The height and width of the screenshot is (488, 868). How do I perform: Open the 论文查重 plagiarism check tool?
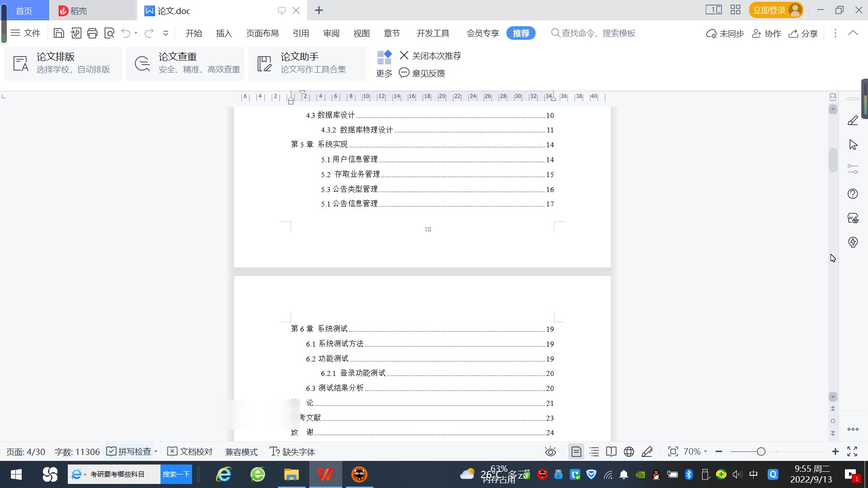point(185,63)
